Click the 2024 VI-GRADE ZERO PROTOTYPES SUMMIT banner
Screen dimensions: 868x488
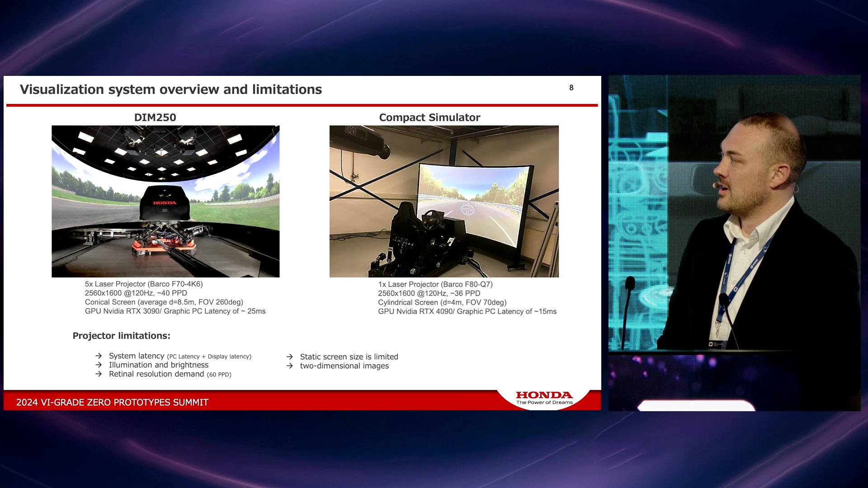click(x=112, y=402)
